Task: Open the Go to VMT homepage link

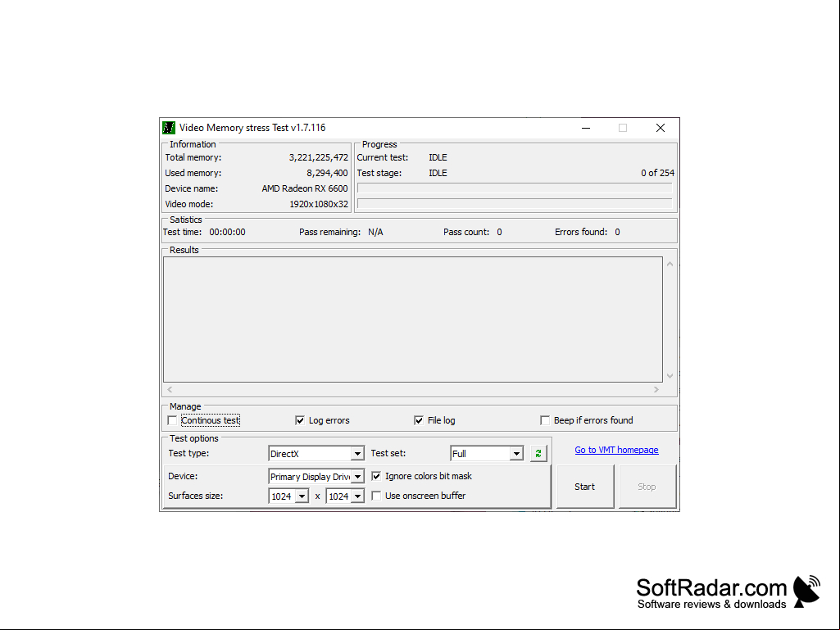Action: click(x=616, y=450)
